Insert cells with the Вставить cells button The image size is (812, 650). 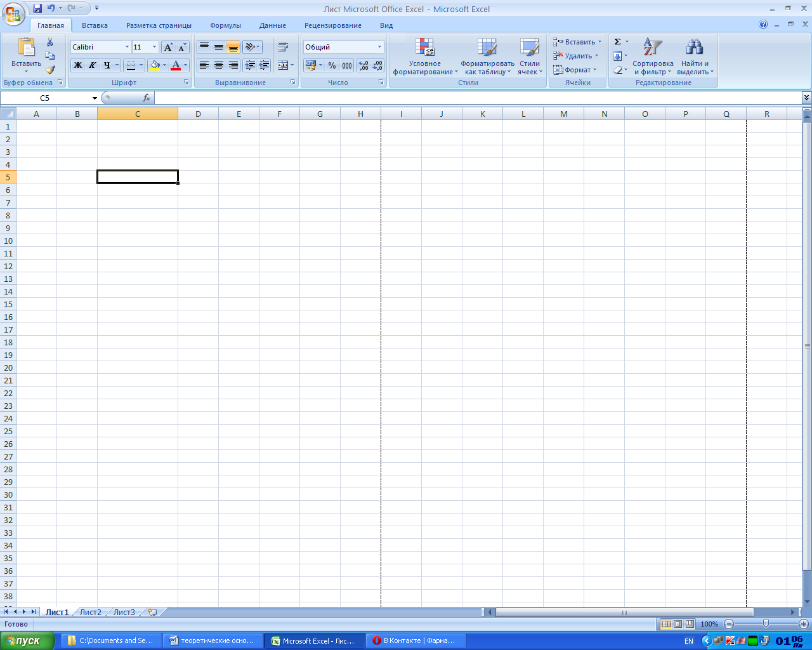[x=577, y=42]
